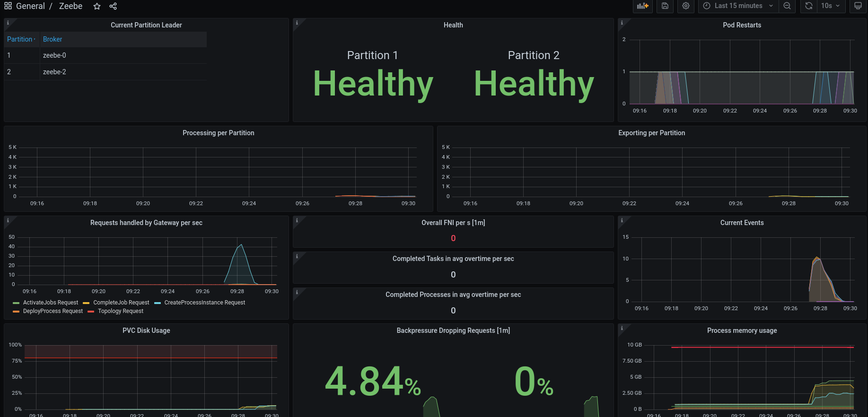Open Overall FNI per s panel menu
868x417 pixels.
tap(453, 223)
